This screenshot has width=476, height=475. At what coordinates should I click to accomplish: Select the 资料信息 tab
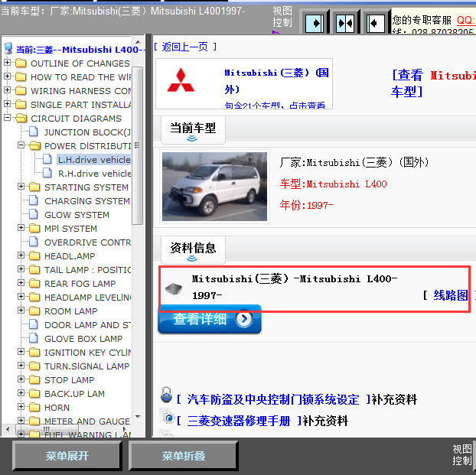pos(193,249)
